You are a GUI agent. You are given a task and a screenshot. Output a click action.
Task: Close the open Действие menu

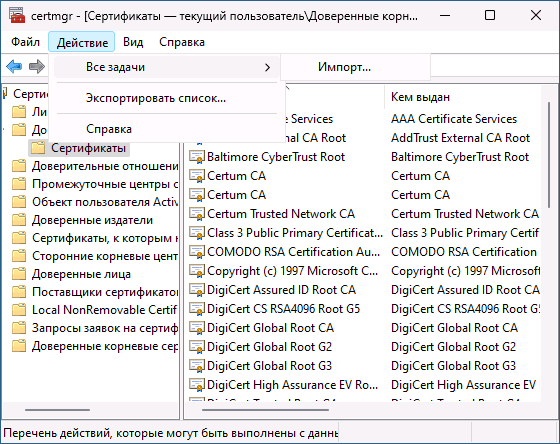click(82, 43)
